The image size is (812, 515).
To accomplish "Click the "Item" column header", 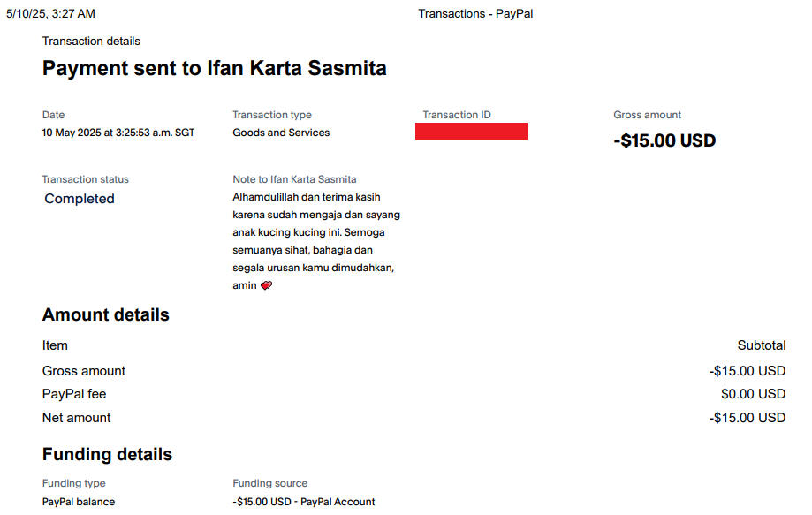I will click(55, 345).
